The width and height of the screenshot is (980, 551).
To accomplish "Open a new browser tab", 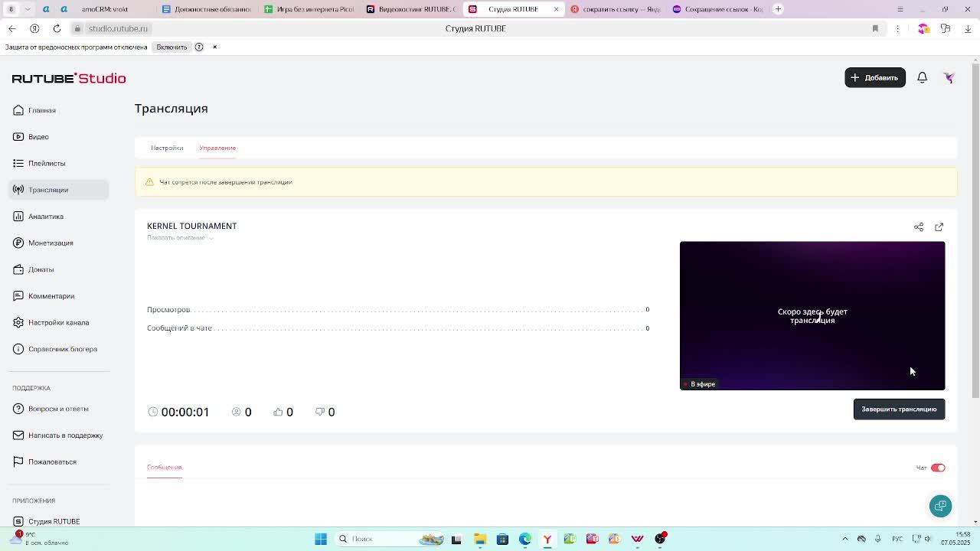I will [778, 9].
